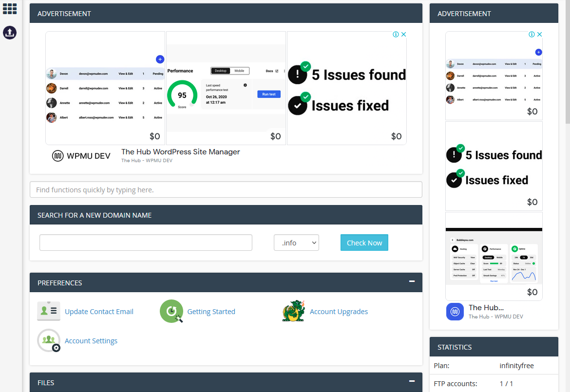Click the new domain name input field
This screenshot has width=570, height=392.
click(146, 243)
